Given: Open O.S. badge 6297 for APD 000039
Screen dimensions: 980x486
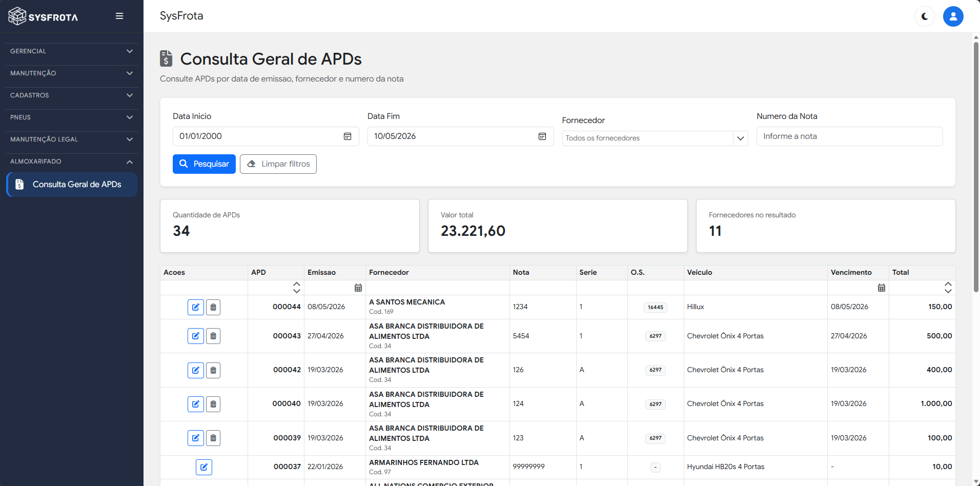Looking at the screenshot, I should (x=656, y=438).
